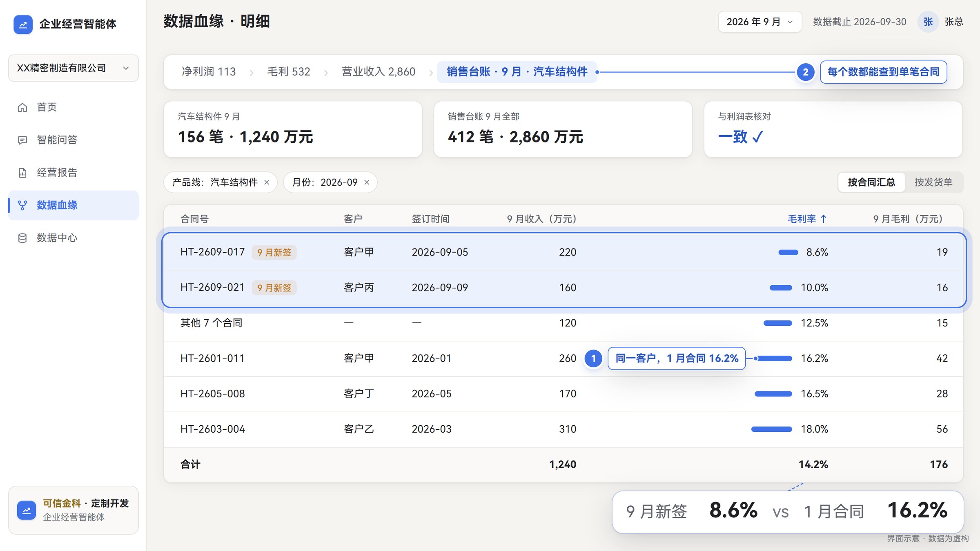The width and height of the screenshot is (980, 551).
Task: Click the 张总 user name
Action: pos(954,22)
